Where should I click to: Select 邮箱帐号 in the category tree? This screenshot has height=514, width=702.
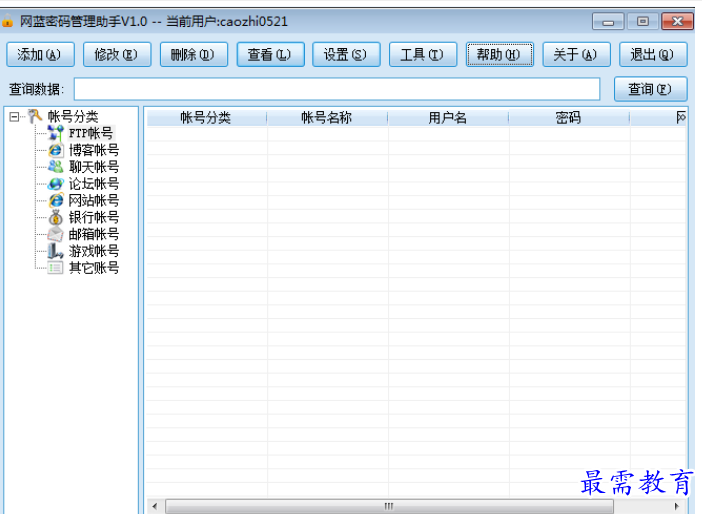[94, 234]
